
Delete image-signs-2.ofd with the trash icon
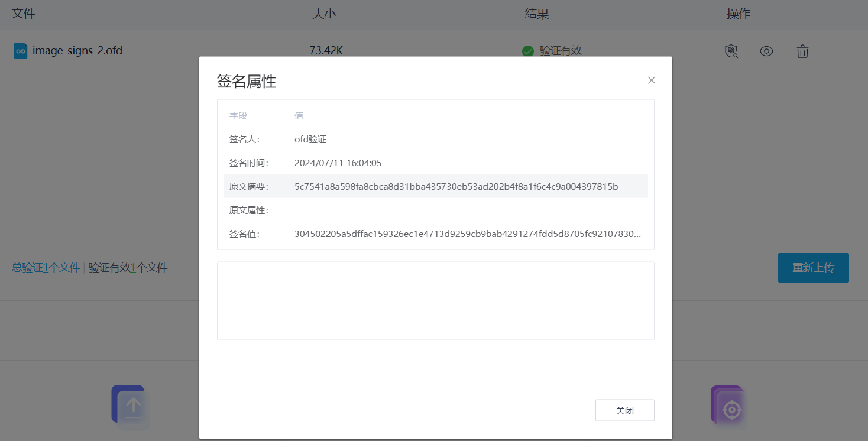pos(802,51)
